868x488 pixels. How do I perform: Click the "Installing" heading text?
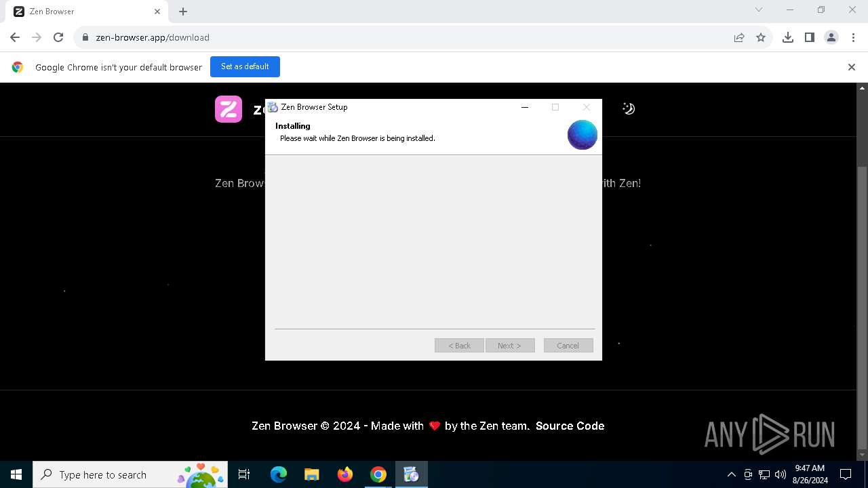tap(293, 126)
